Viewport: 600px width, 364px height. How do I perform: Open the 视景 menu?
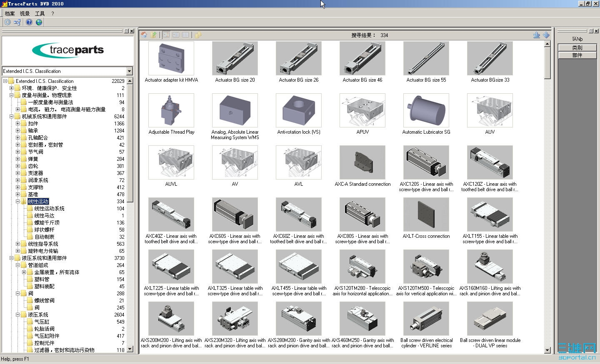click(25, 13)
